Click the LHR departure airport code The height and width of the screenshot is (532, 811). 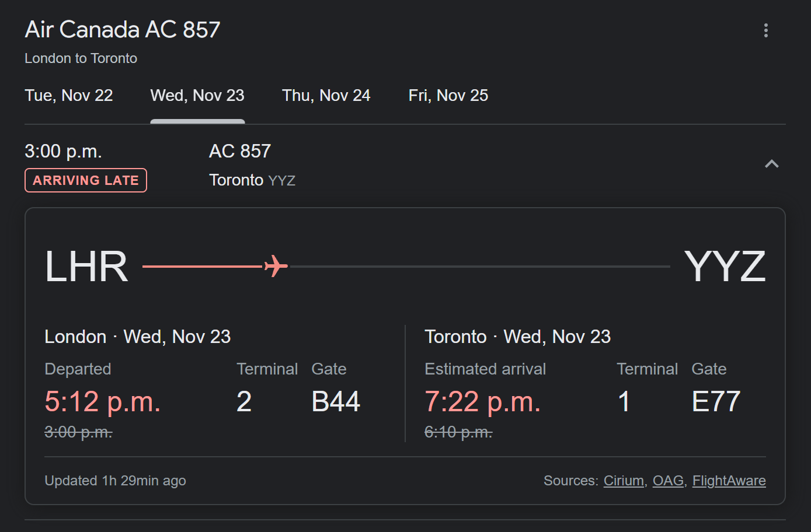[x=86, y=267]
